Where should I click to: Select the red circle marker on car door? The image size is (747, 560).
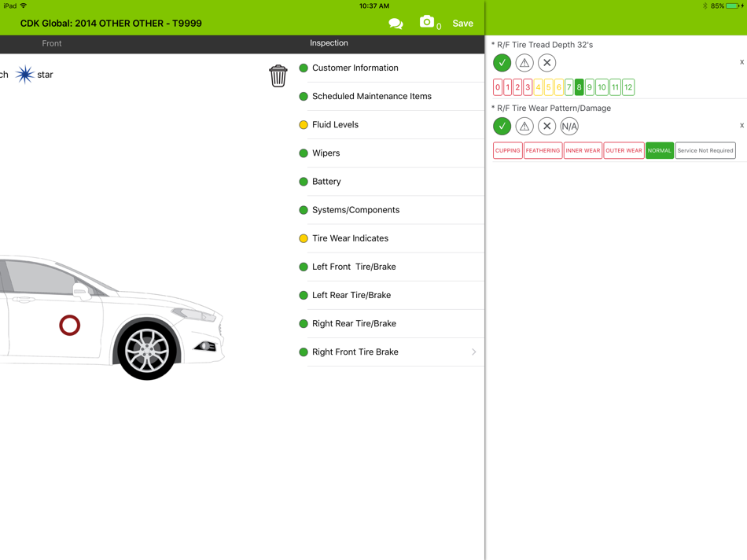pos(70,325)
